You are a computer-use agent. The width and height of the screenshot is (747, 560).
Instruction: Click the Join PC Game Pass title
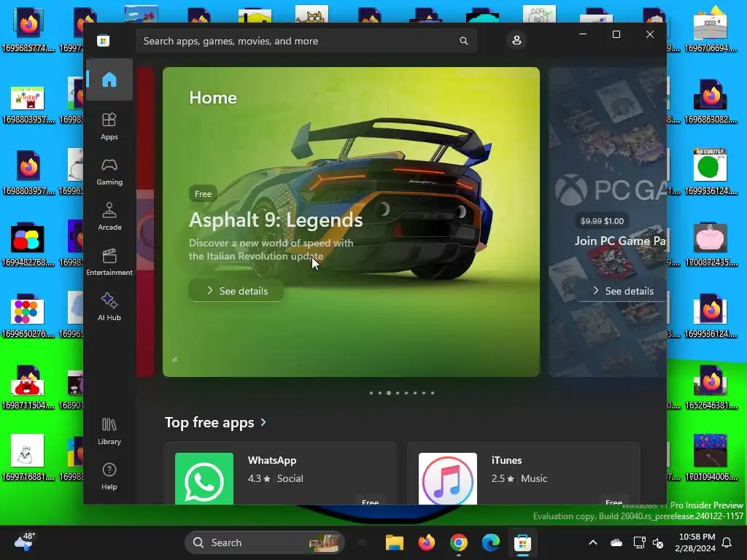pyautogui.click(x=620, y=241)
